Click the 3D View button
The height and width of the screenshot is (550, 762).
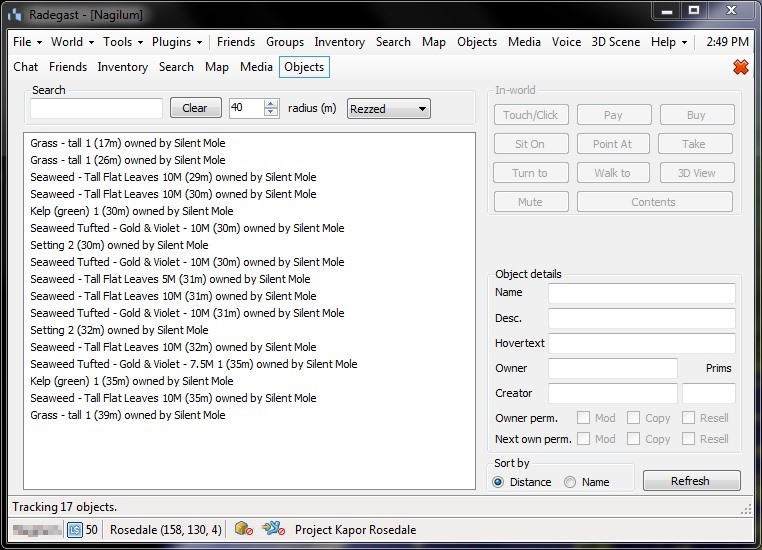coord(697,173)
